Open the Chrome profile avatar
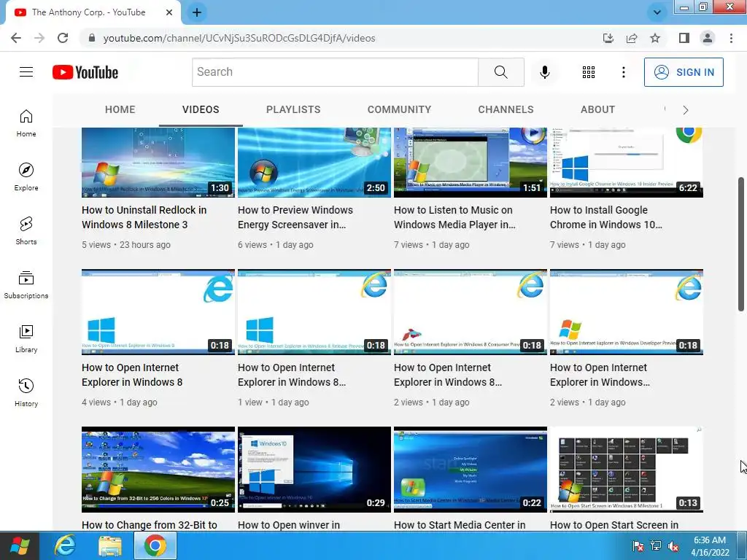747x560 pixels. click(708, 38)
